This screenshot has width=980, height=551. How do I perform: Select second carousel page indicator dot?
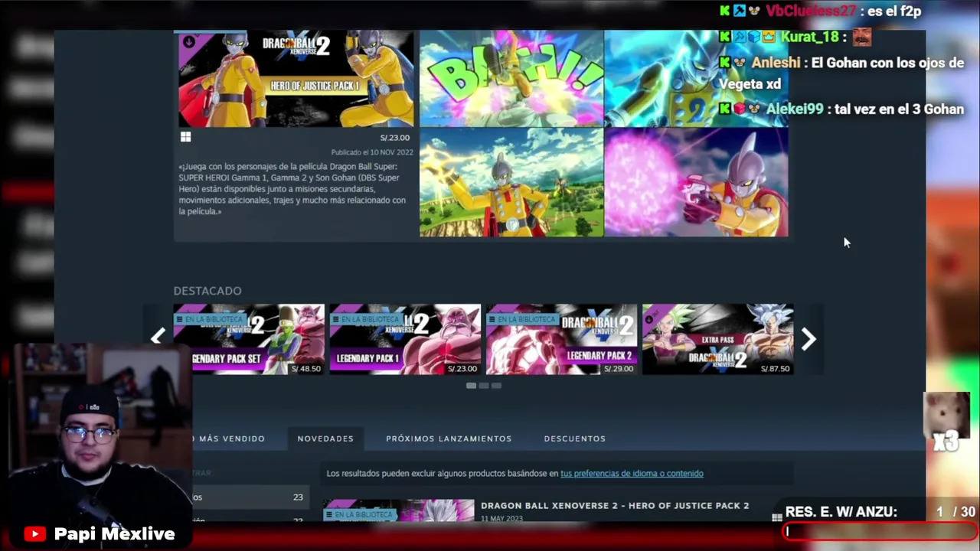[484, 386]
